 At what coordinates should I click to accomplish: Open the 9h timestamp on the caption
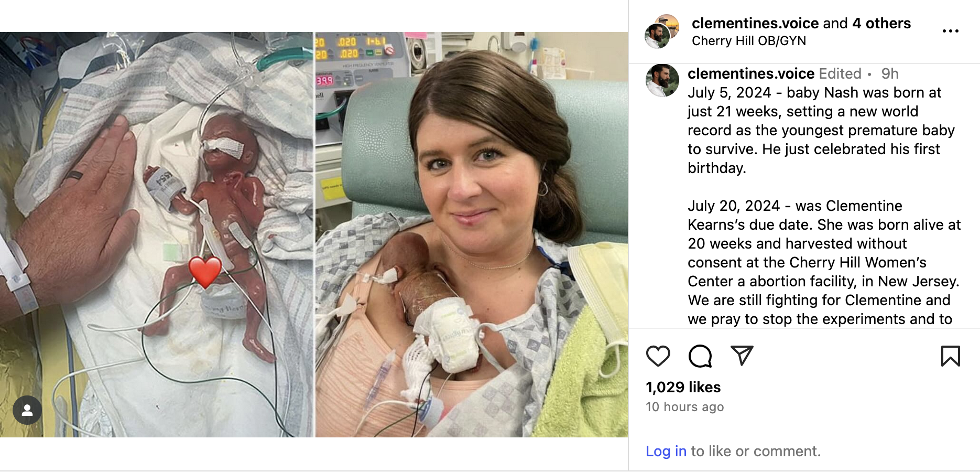tap(890, 73)
